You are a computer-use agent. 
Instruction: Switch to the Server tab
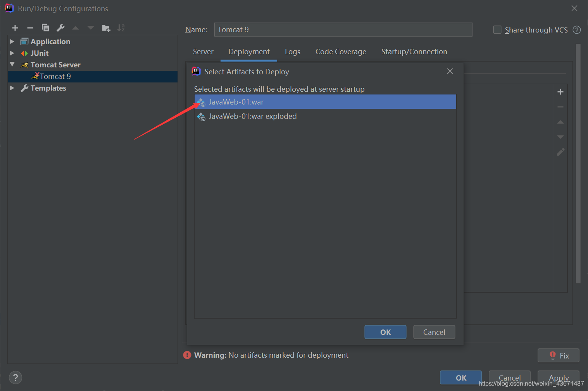[203, 52]
